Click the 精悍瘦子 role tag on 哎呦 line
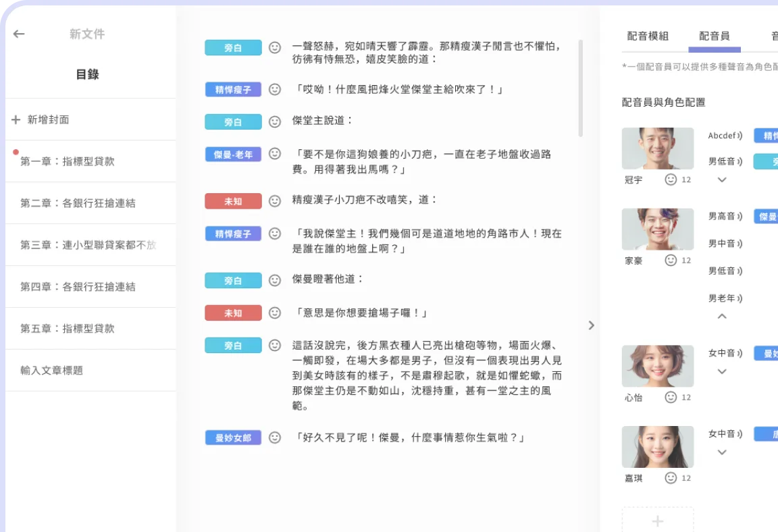 point(233,89)
